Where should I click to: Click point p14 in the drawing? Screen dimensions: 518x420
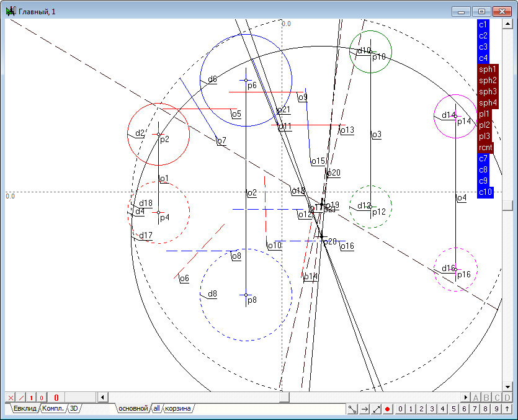coord(455,116)
